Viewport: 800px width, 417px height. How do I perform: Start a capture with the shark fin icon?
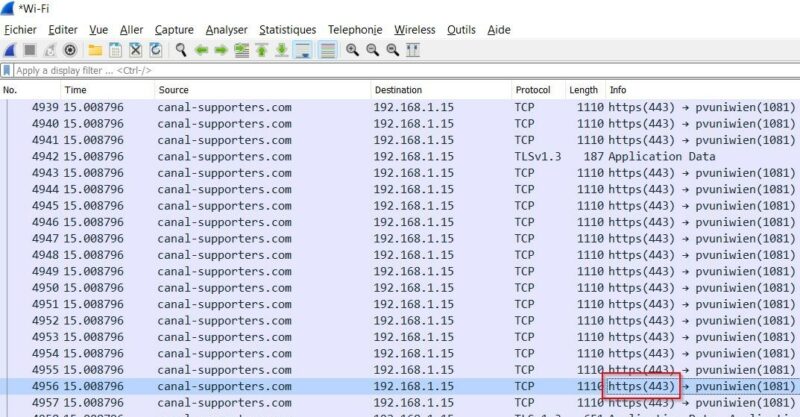point(10,50)
